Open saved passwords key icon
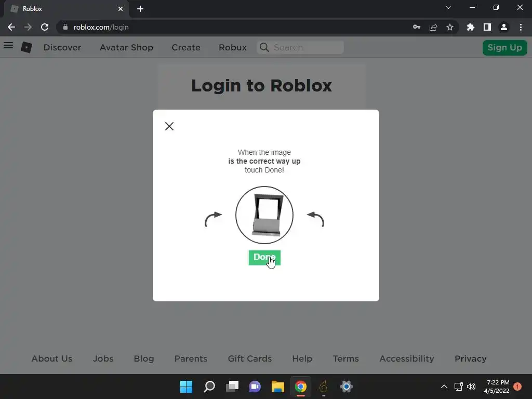 [417, 27]
